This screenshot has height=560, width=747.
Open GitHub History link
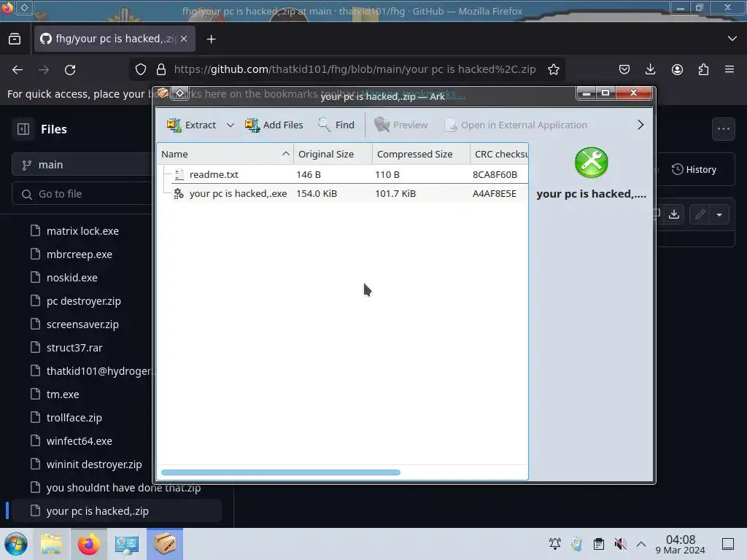pyautogui.click(x=694, y=169)
